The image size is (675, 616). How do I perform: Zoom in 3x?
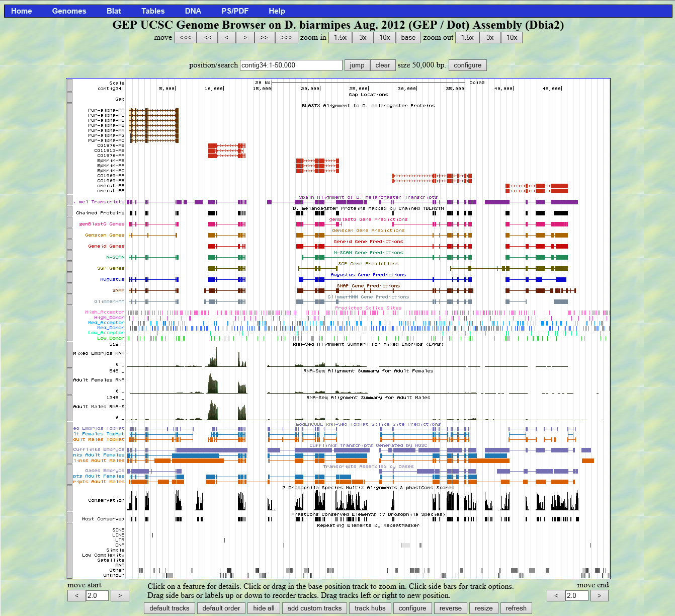tap(363, 37)
